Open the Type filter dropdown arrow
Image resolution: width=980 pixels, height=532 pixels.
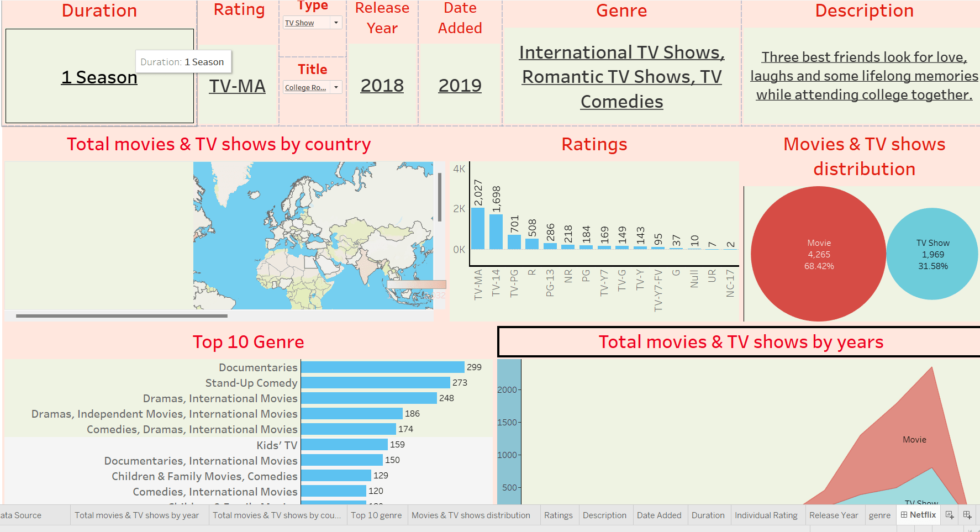pyautogui.click(x=336, y=23)
